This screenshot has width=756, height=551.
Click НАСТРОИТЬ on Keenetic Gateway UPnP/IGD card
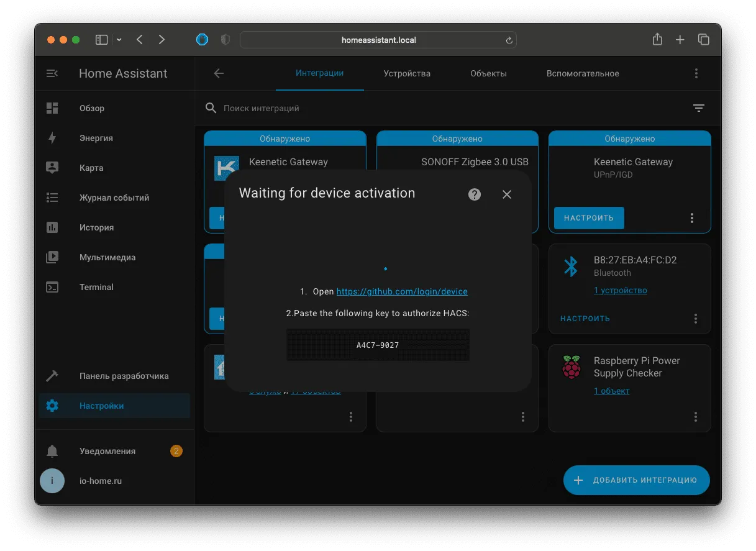(x=589, y=218)
